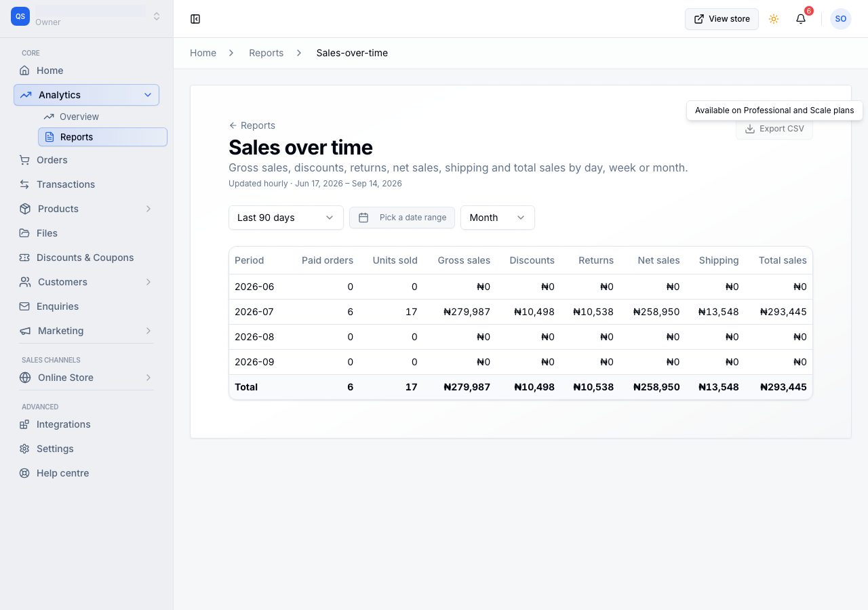
Task: Click the Integrations blocks icon
Action: (24, 424)
